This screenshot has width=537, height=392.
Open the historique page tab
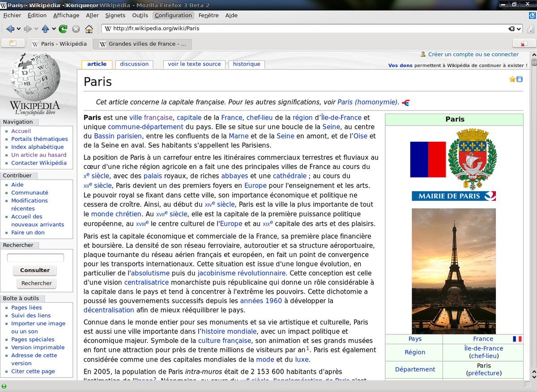point(247,64)
